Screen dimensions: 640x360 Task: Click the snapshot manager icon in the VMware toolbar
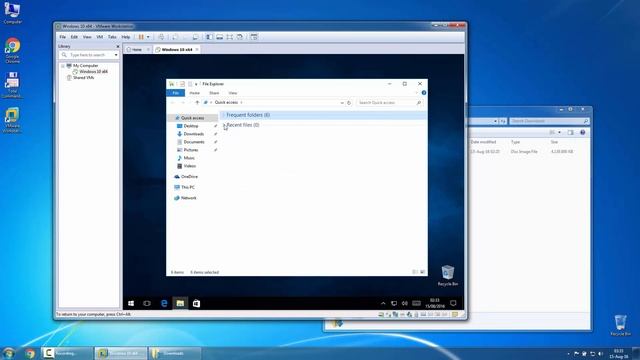tap(196, 37)
